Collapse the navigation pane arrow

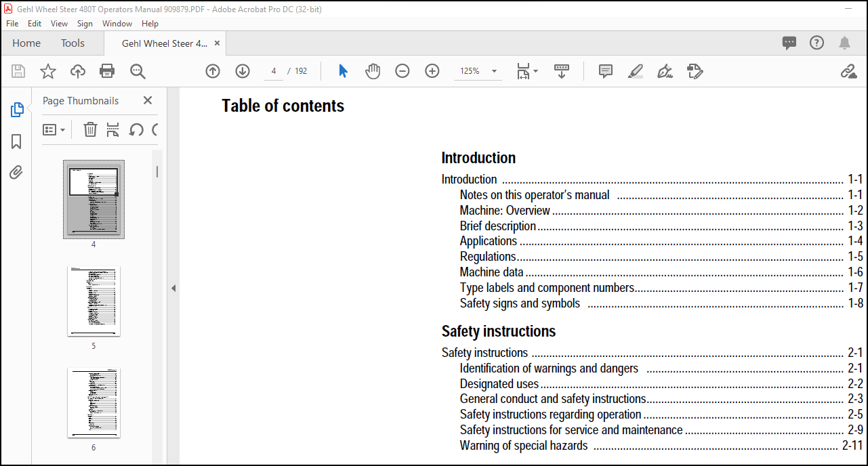173,288
